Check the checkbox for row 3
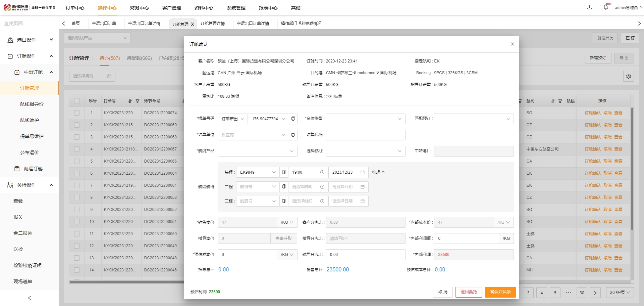This screenshot has height=306, width=644. point(77,137)
